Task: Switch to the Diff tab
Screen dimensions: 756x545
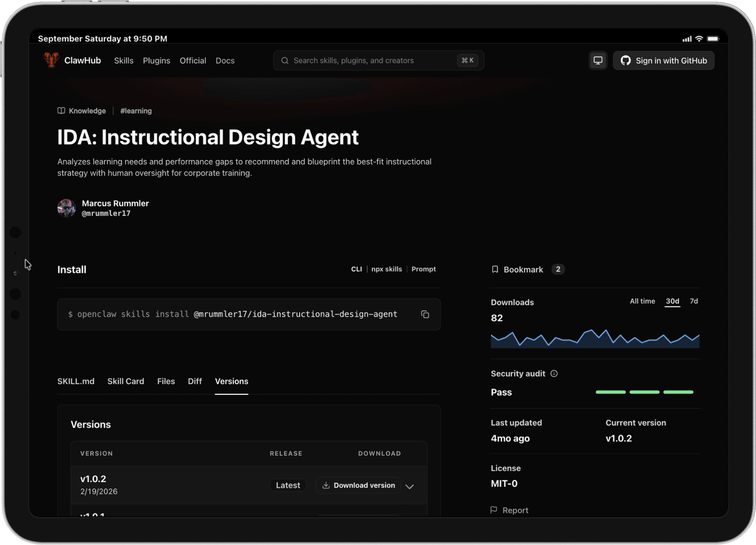Action: tap(195, 381)
